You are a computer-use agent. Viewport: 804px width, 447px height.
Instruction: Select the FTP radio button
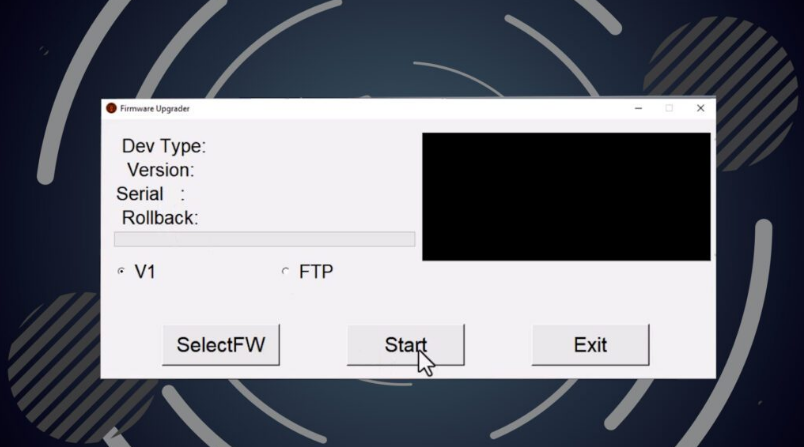[285, 271]
